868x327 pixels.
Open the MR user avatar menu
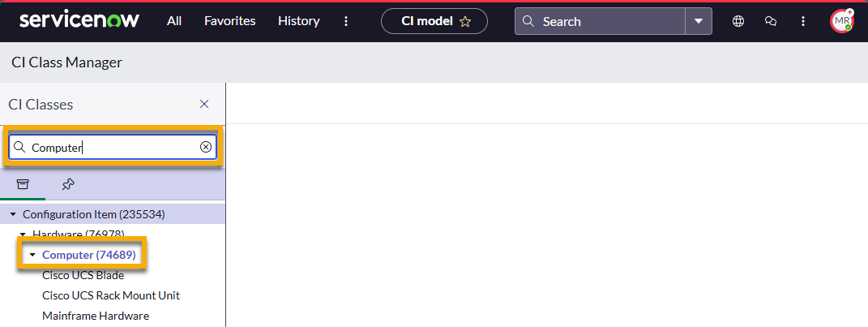pyautogui.click(x=841, y=21)
